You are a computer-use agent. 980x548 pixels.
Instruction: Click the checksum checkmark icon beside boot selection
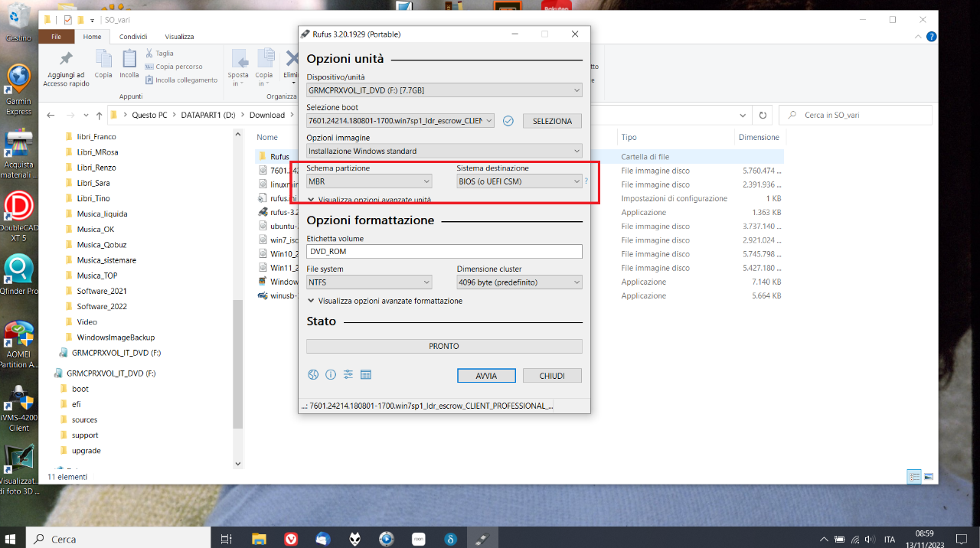[x=508, y=121]
